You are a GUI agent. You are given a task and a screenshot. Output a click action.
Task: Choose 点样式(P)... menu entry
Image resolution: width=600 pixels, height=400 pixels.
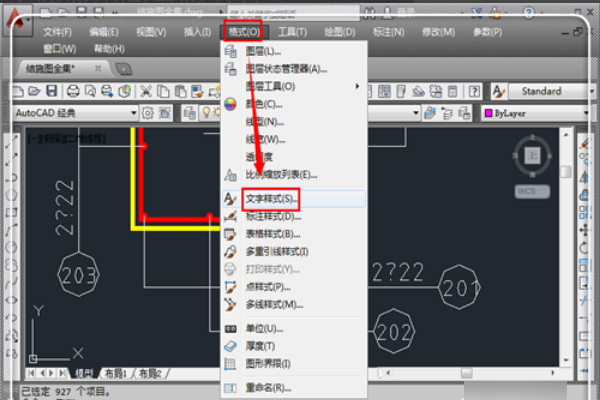coord(294,287)
